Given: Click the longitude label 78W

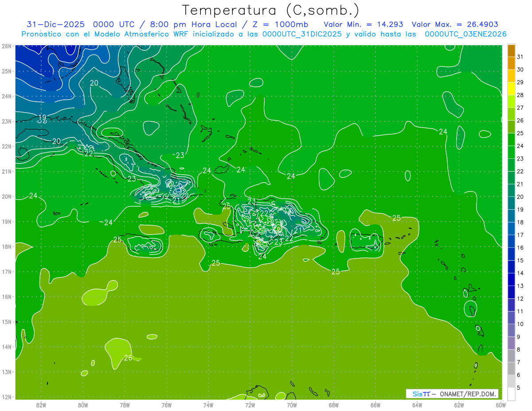Looking at the screenshot, I should pos(125,405).
